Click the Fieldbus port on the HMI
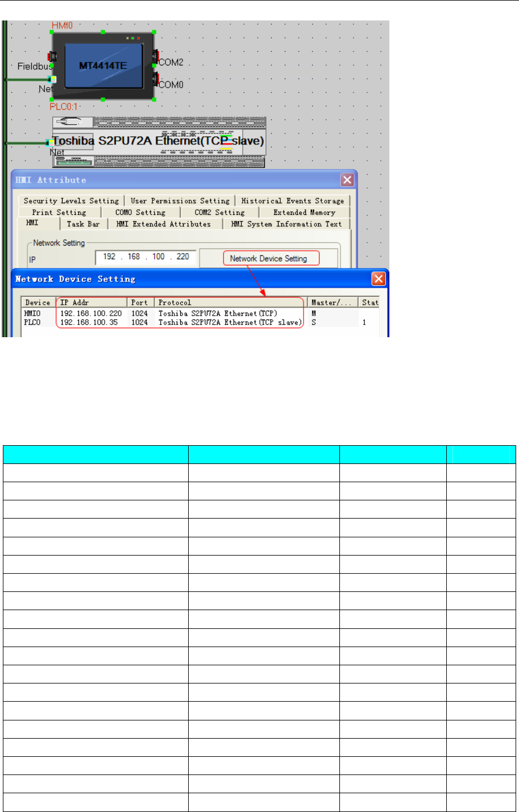Image resolution: width=519 pixels, height=812 pixels. click(52, 56)
